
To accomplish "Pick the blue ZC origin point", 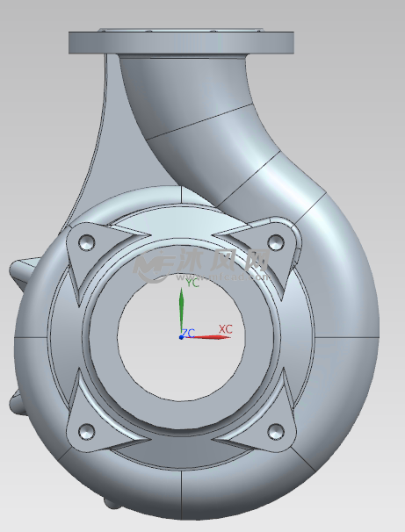I will (x=181, y=337).
